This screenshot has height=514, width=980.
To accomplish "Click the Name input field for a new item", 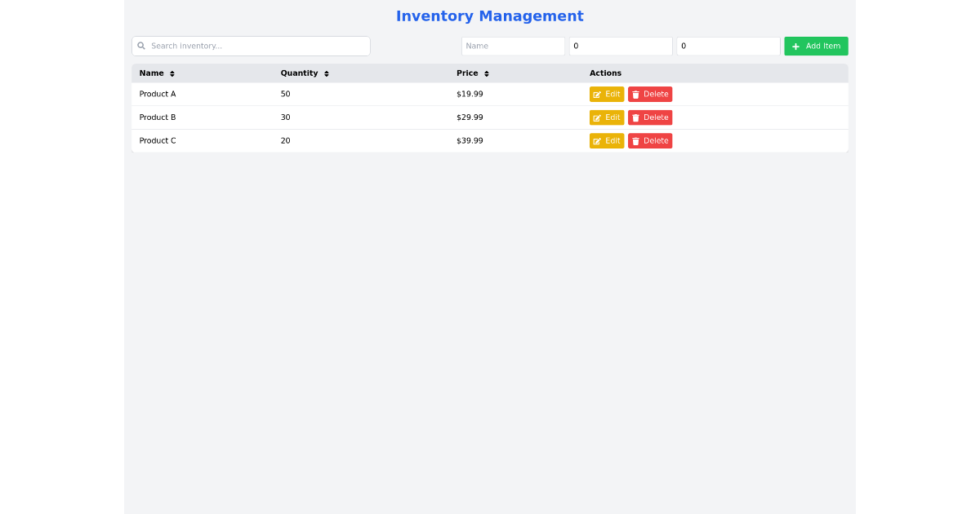I will 513,46.
